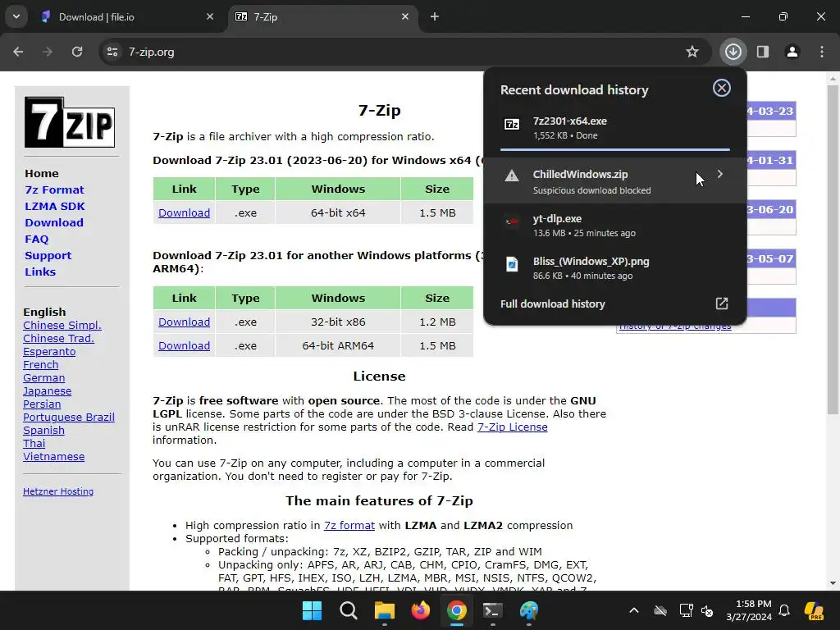This screenshot has width=840, height=630.
Task: Open the Windows Start menu
Action: pos(312,610)
